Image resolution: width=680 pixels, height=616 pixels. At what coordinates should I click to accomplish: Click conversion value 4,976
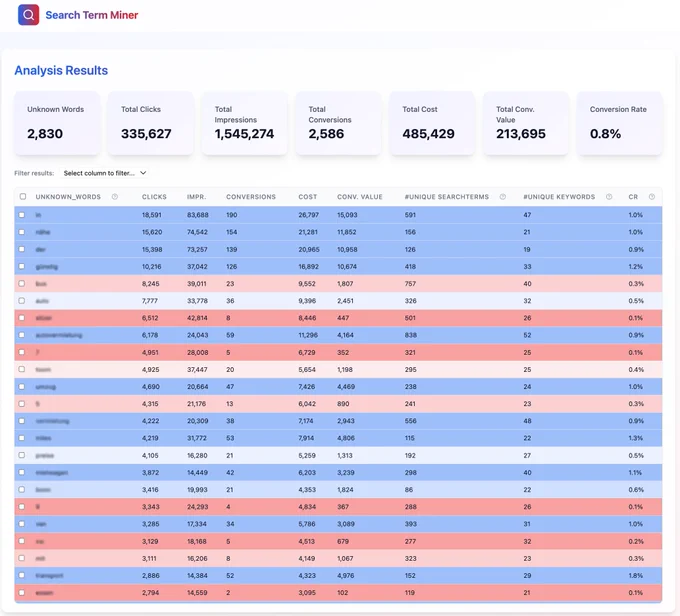point(346,576)
